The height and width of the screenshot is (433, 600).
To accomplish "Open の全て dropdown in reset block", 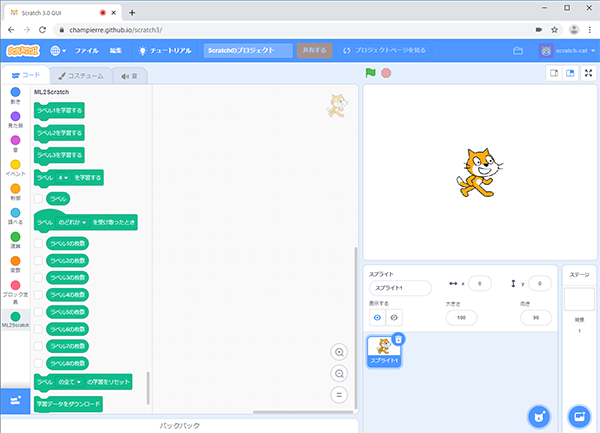I will (70, 382).
